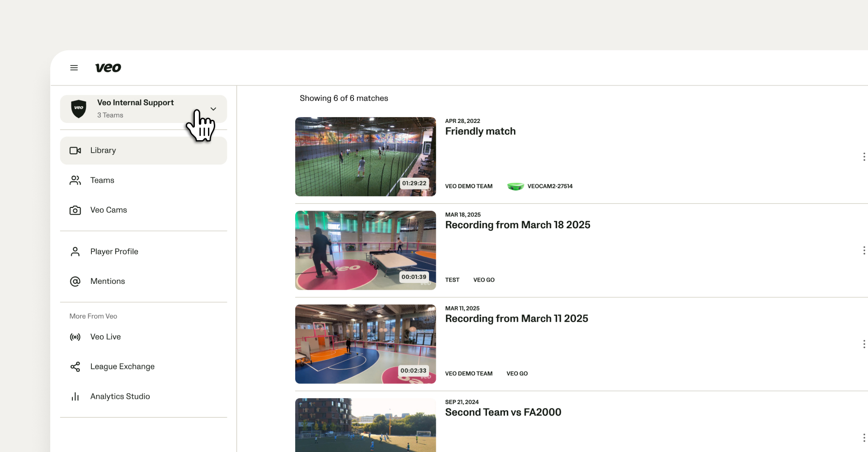Click the Veo Cams camera icon
Viewport: 868px width, 452px height.
(x=75, y=210)
